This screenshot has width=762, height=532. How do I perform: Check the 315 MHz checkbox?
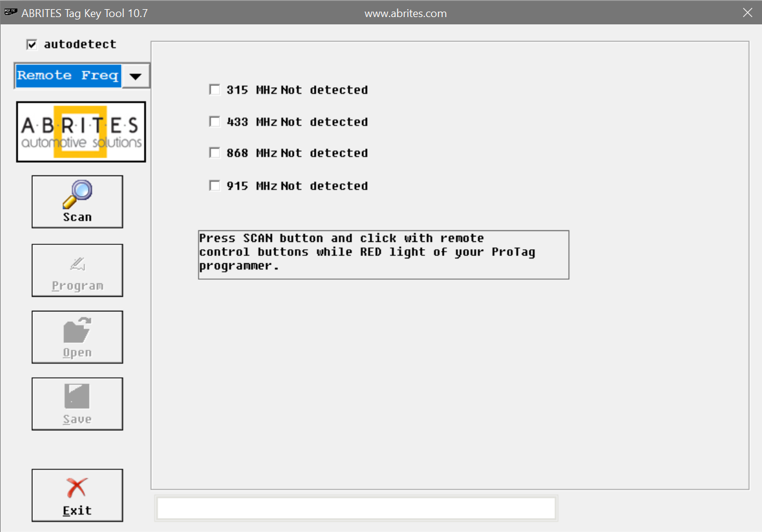tap(215, 90)
